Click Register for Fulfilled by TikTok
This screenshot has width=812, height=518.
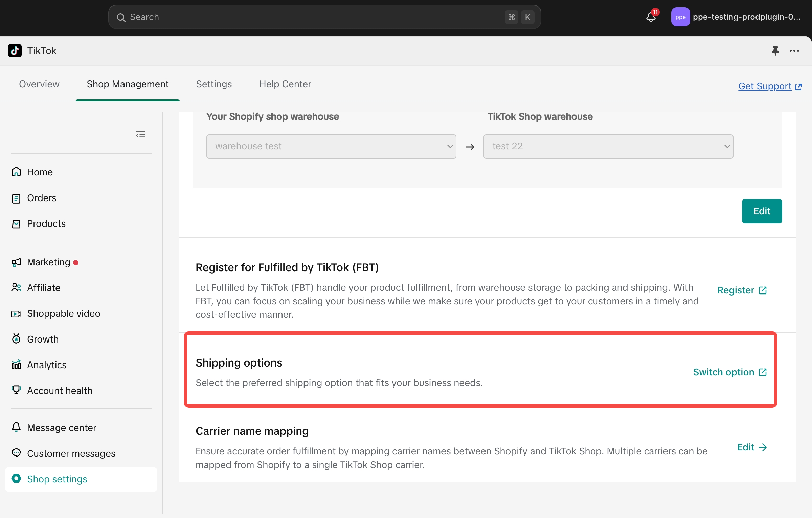(x=742, y=290)
